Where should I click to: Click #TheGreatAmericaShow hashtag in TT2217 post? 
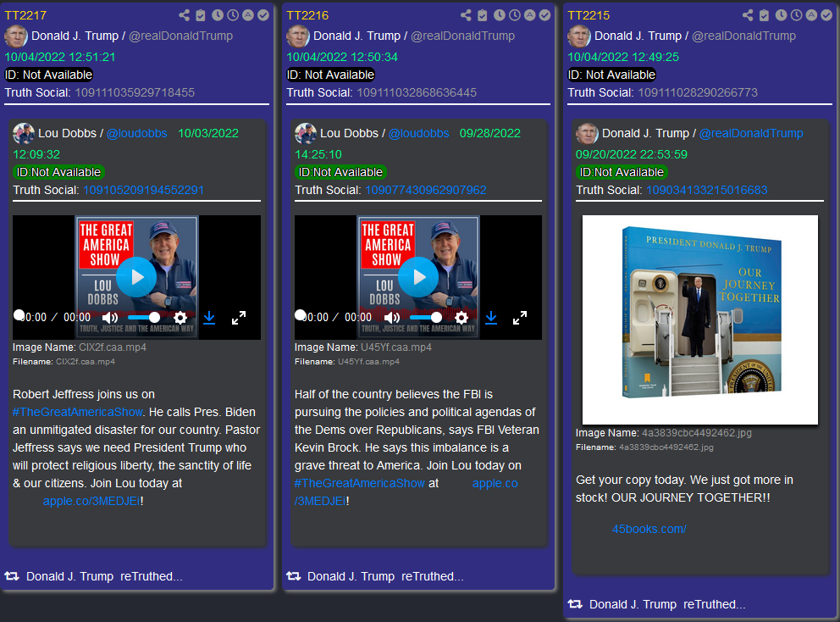[x=78, y=412]
